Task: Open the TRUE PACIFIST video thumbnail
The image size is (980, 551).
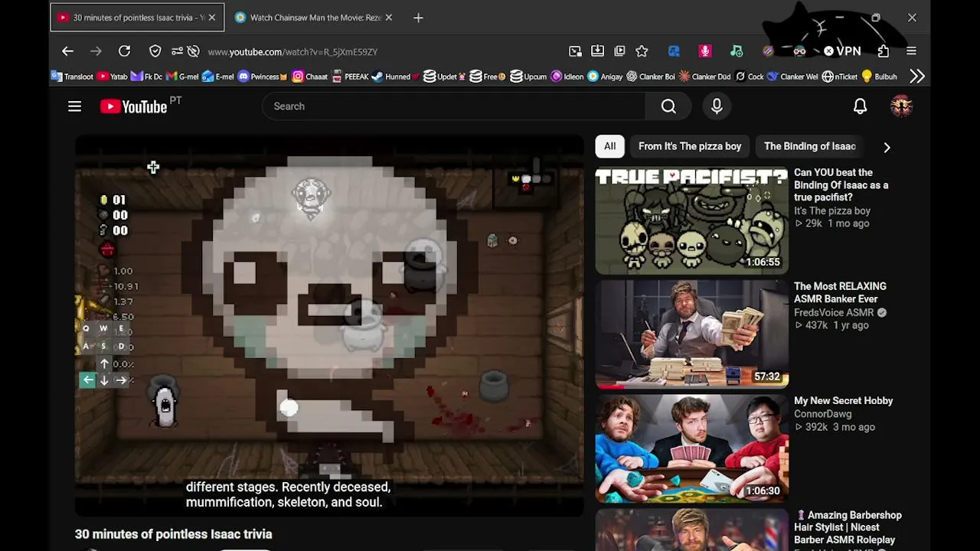Action: pyautogui.click(x=691, y=220)
